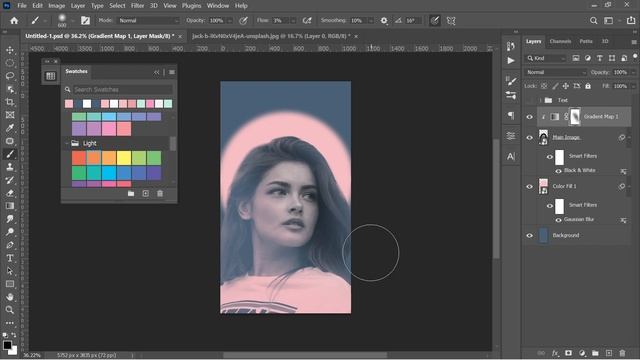Open the Flow dropdown arrow
The height and width of the screenshot is (360, 640).
tap(293, 20)
